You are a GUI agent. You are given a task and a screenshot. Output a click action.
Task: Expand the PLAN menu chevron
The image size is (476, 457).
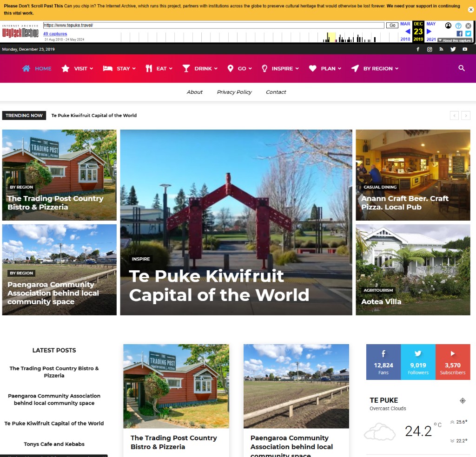point(339,69)
